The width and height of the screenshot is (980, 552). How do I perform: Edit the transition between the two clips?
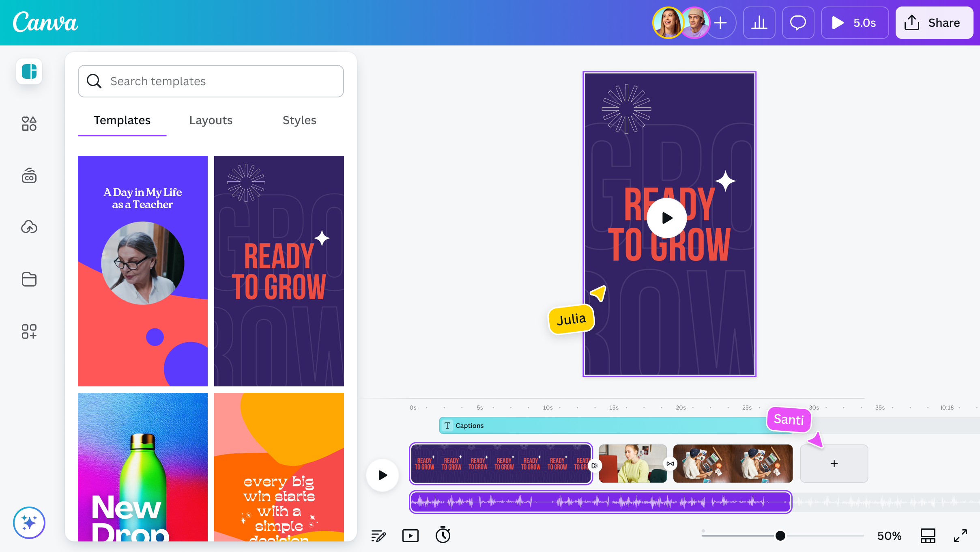click(671, 464)
